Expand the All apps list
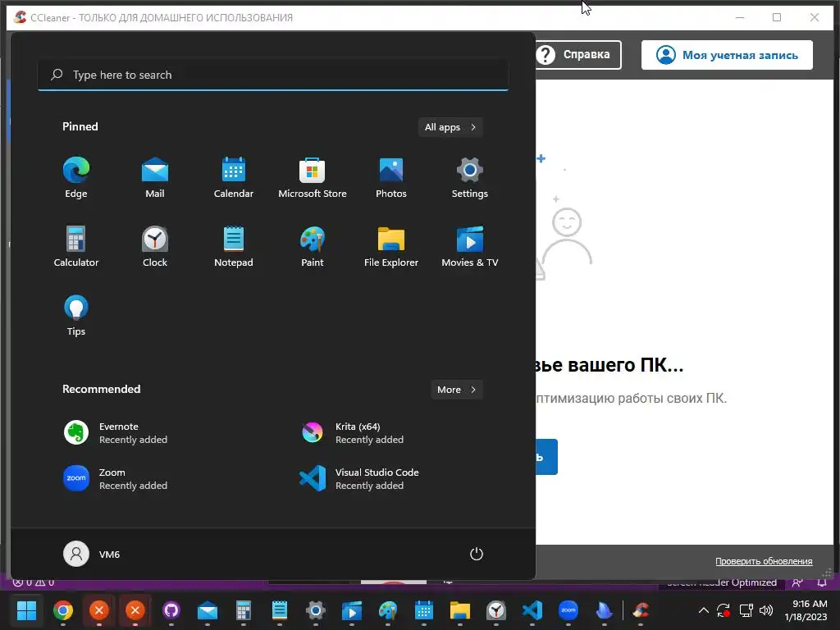Image resolution: width=840 pixels, height=630 pixels. click(x=450, y=127)
